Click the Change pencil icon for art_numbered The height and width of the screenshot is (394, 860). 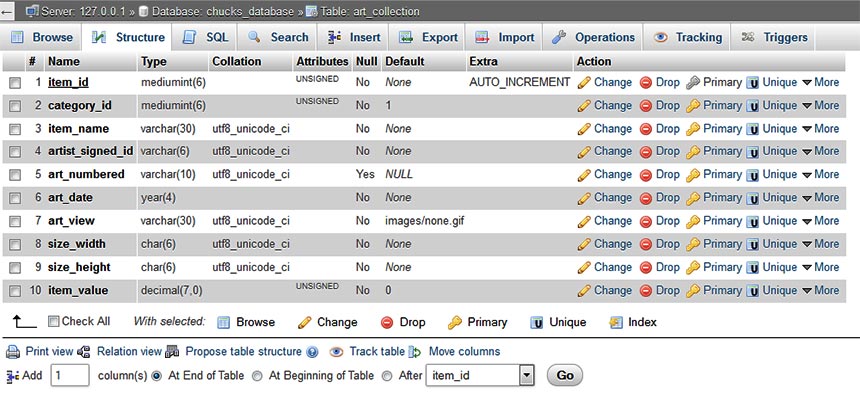[584, 175]
